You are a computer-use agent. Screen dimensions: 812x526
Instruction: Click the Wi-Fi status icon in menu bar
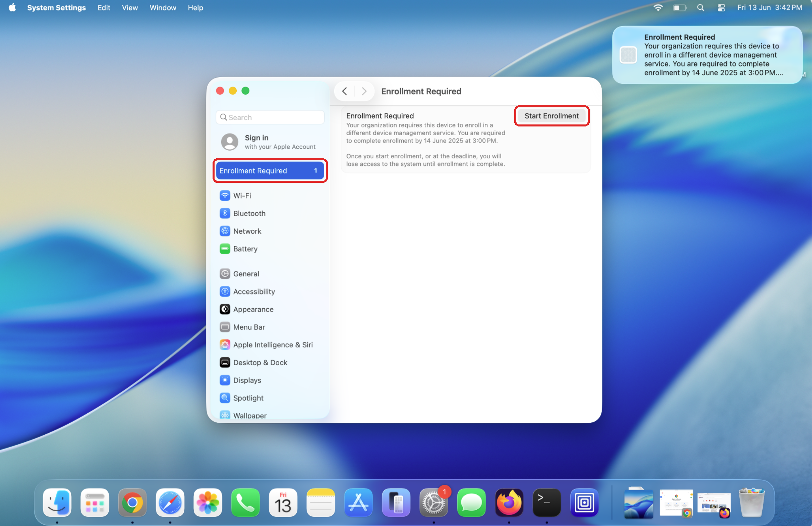click(658, 7)
